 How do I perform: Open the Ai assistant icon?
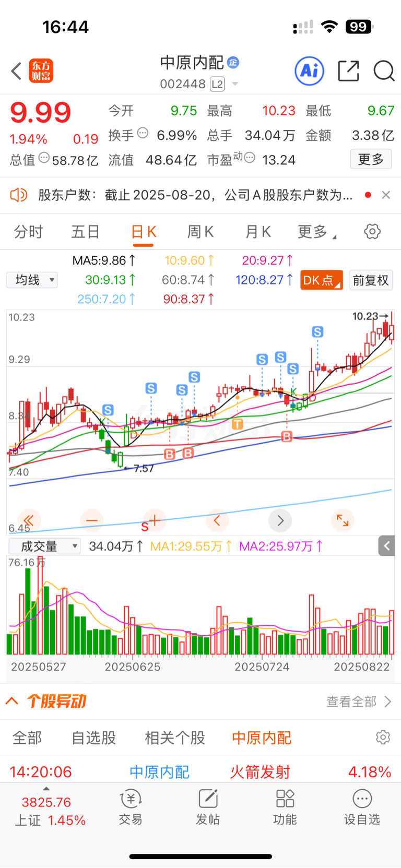[x=310, y=70]
